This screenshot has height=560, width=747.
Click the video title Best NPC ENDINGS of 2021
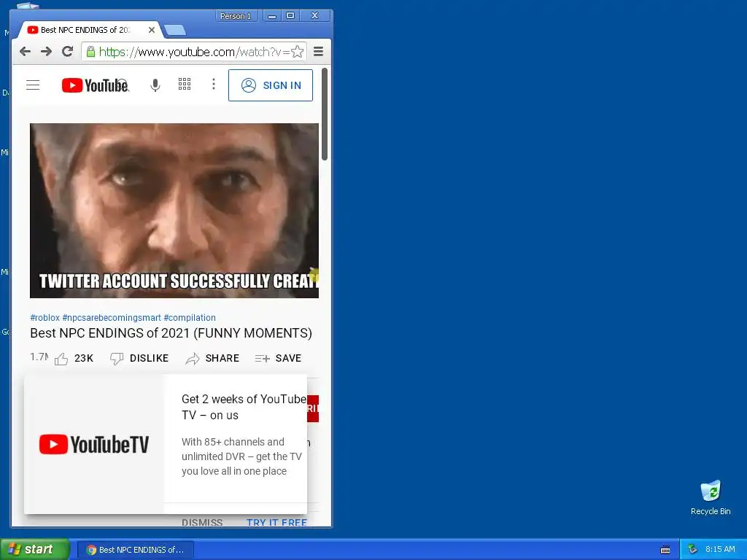171,332
